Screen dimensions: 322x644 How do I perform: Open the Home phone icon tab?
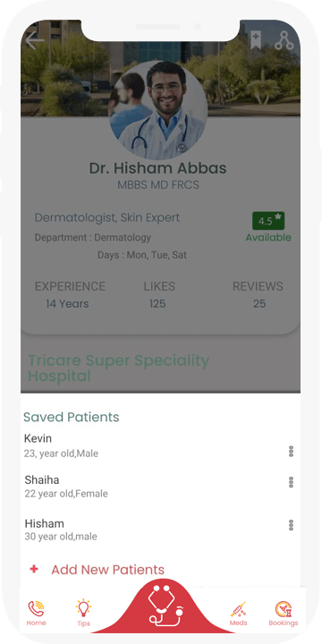[36, 613]
